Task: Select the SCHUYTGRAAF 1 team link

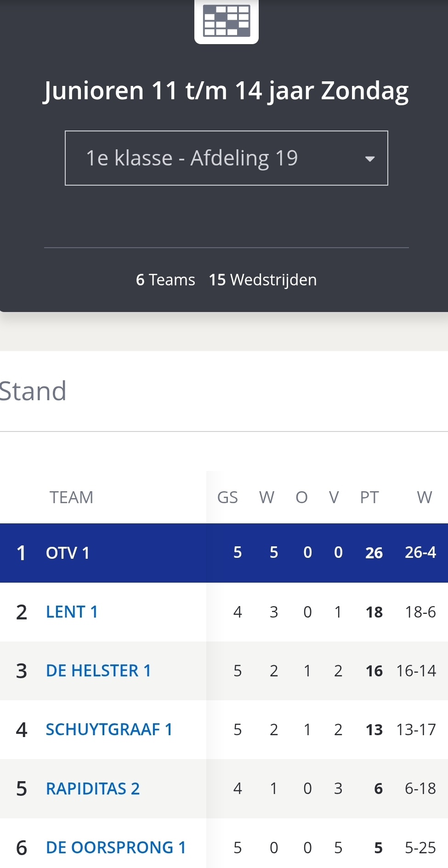Action: point(109,730)
